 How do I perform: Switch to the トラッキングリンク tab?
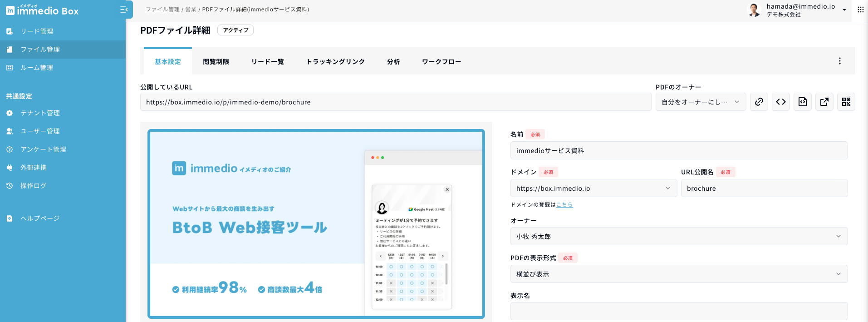[335, 62]
